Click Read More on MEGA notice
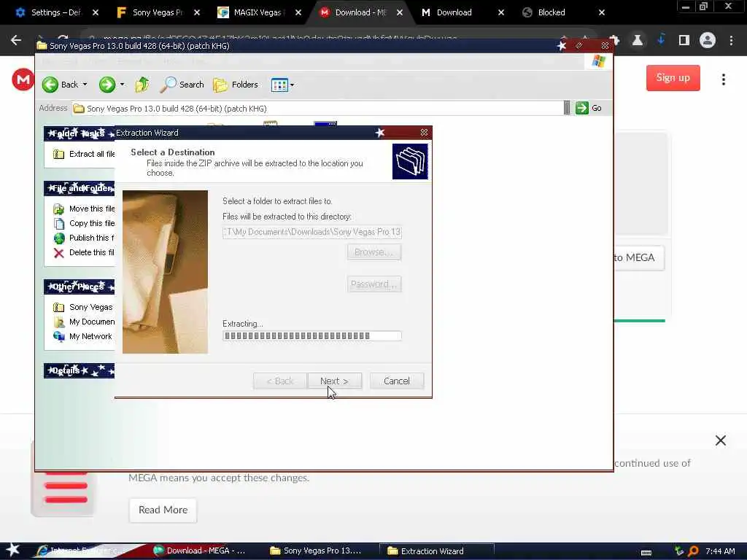This screenshot has width=747, height=560. coord(163,510)
